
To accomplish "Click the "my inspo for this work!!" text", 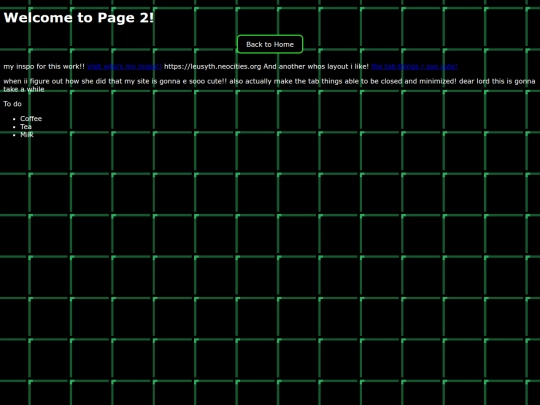I will coord(44,66).
